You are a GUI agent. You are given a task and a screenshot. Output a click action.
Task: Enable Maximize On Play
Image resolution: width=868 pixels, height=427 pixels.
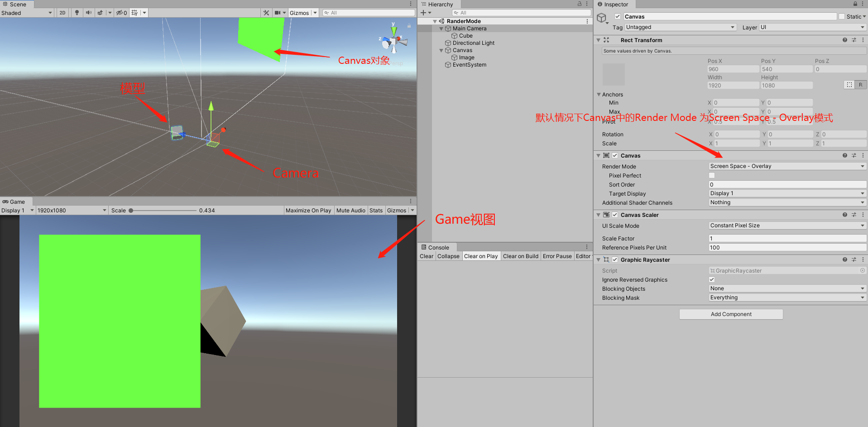point(309,210)
